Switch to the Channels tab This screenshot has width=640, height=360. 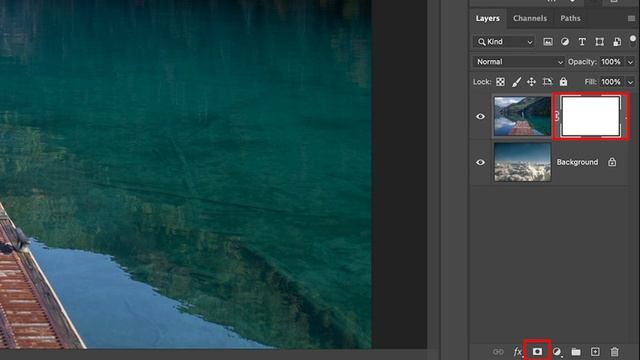pyautogui.click(x=530, y=18)
